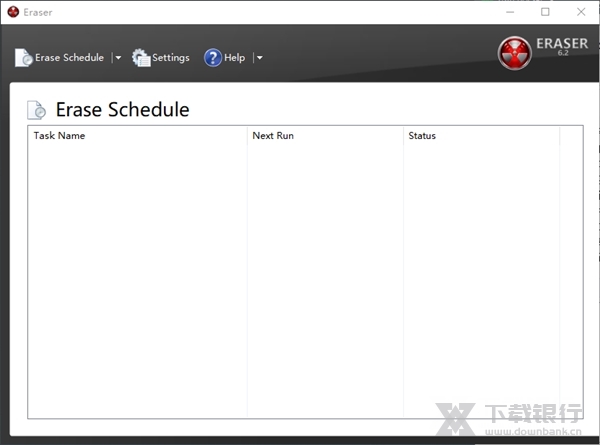This screenshot has width=600, height=445.
Task: Expand the dropdown arrow beside Help
Action: 259,58
